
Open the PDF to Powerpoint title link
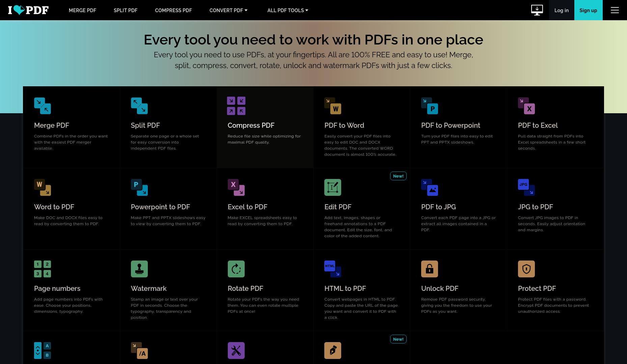(x=451, y=125)
